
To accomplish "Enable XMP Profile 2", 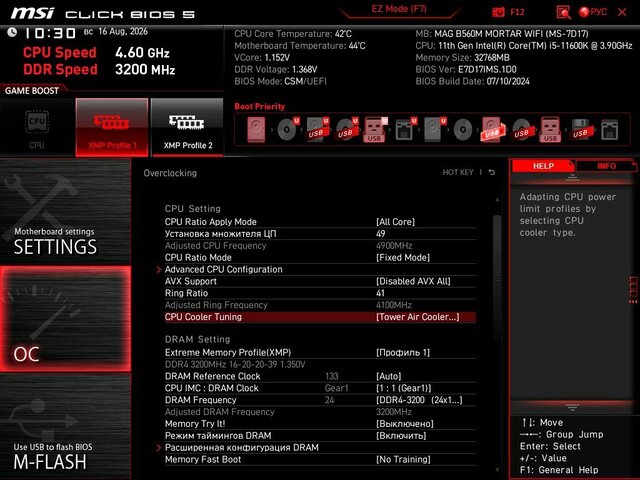I will coord(187,127).
